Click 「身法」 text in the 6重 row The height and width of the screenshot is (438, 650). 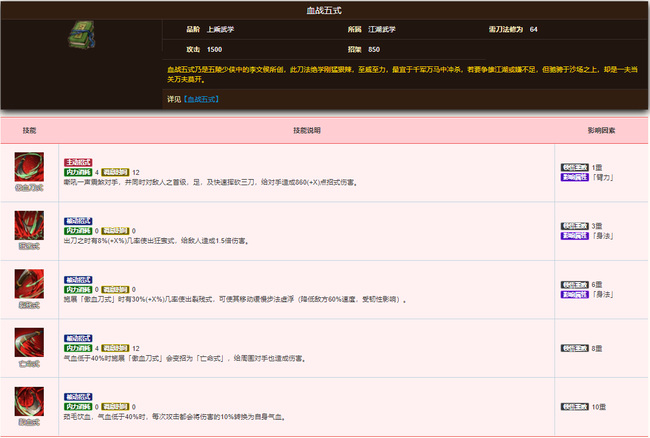603,295
